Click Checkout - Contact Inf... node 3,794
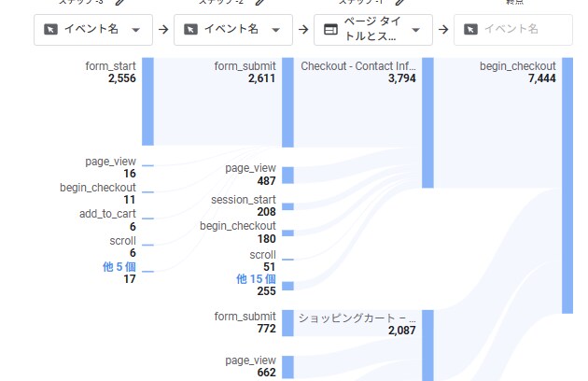The height and width of the screenshot is (381, 588). [x=427, y=122]
